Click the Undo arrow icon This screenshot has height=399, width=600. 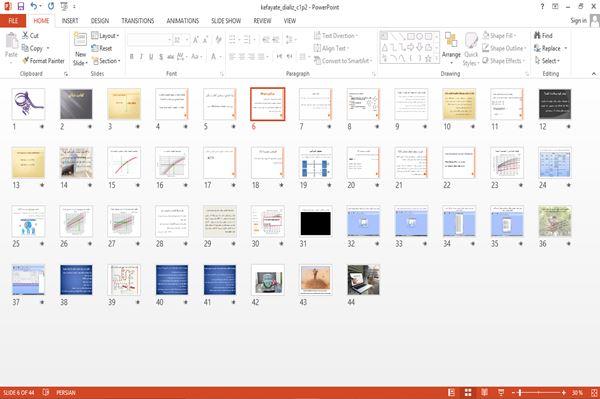click(x=34, y=7)
